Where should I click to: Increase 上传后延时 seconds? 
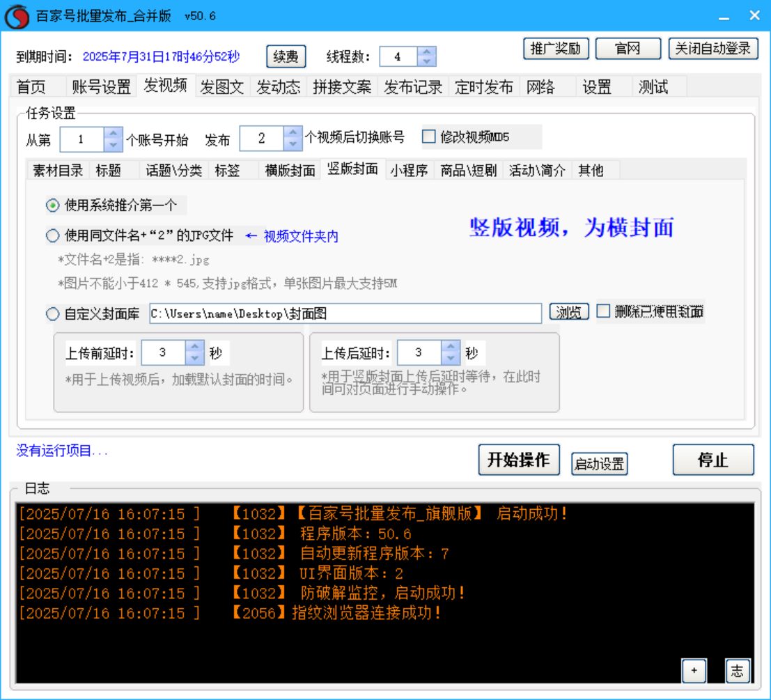(451, 347)
